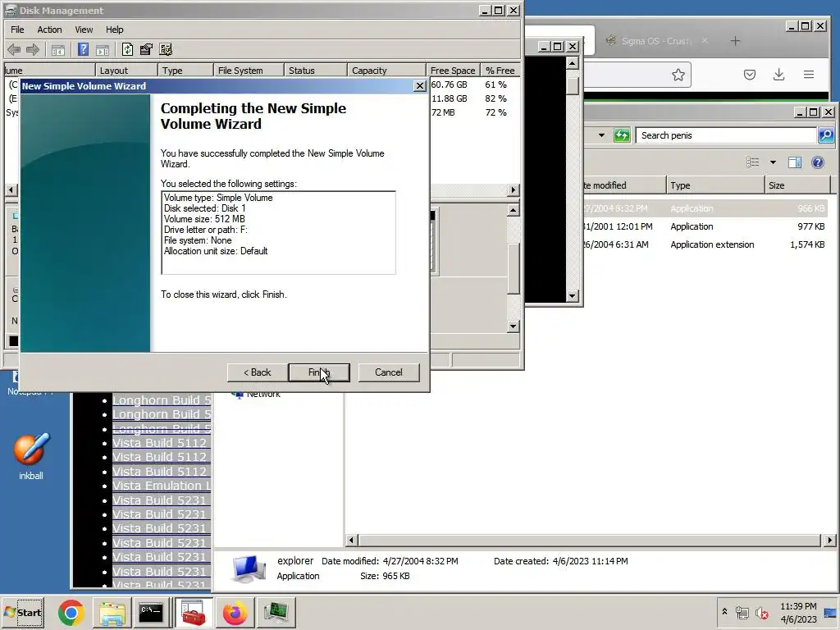Sort volumes by % Free column
Screen dimensions: 840x630
[500, 71]
